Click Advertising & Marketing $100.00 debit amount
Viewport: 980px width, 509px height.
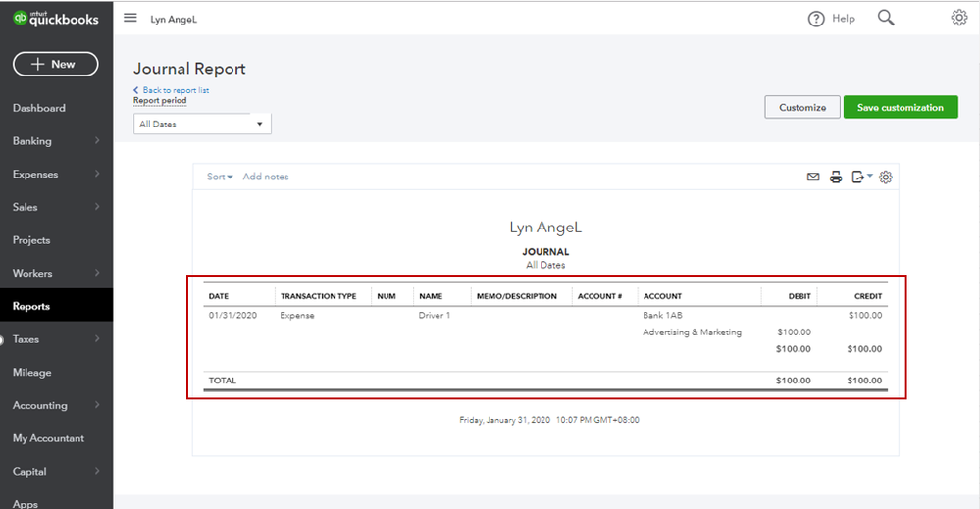794,332
